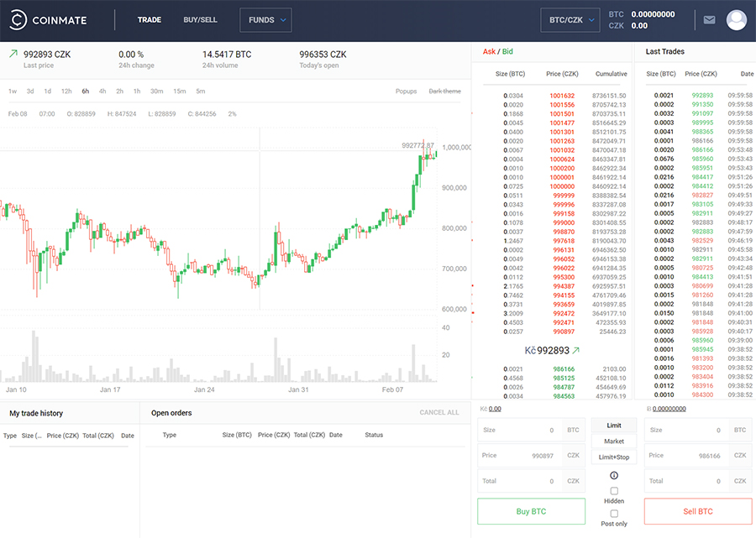Screen dimensions: 756x538
Task: Click the info icon below Limit+Stop
Action: 614,475
